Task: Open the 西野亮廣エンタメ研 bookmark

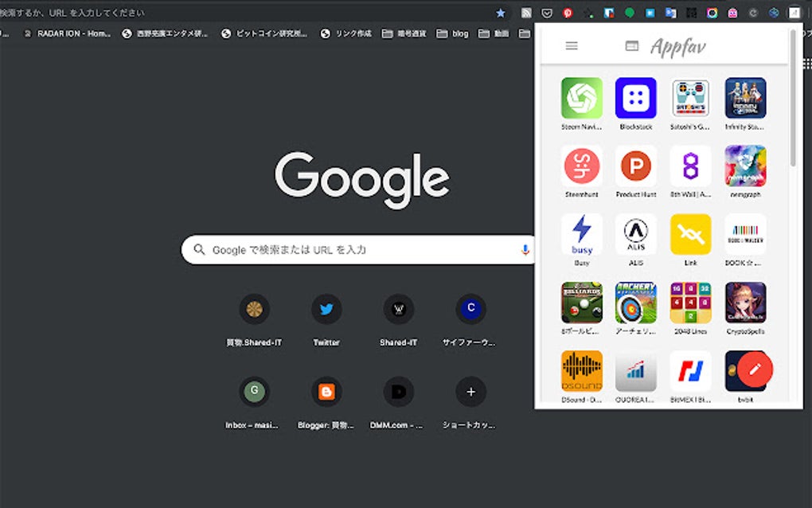Action: [x=165, y=33]
